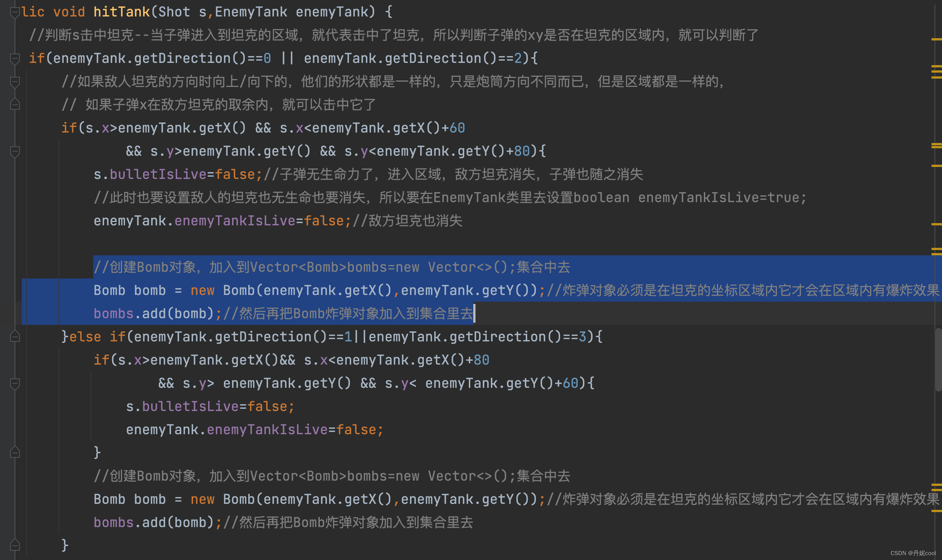This screenshot has height=560, width=942.
Task: Click fold-end marker beside '// 如果子弹x' comment
Action: tap(15, 104)
